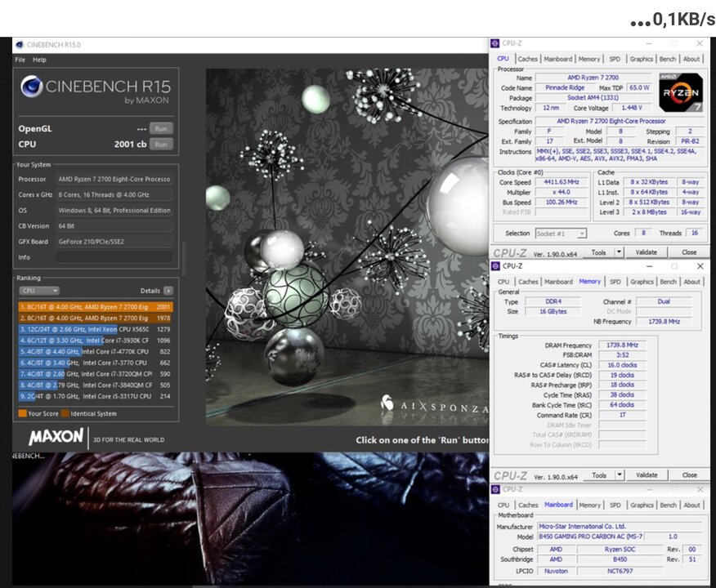Run the OpenGL benchmark
This screenshot has height=588, width=716.
(x=161, y=129)
